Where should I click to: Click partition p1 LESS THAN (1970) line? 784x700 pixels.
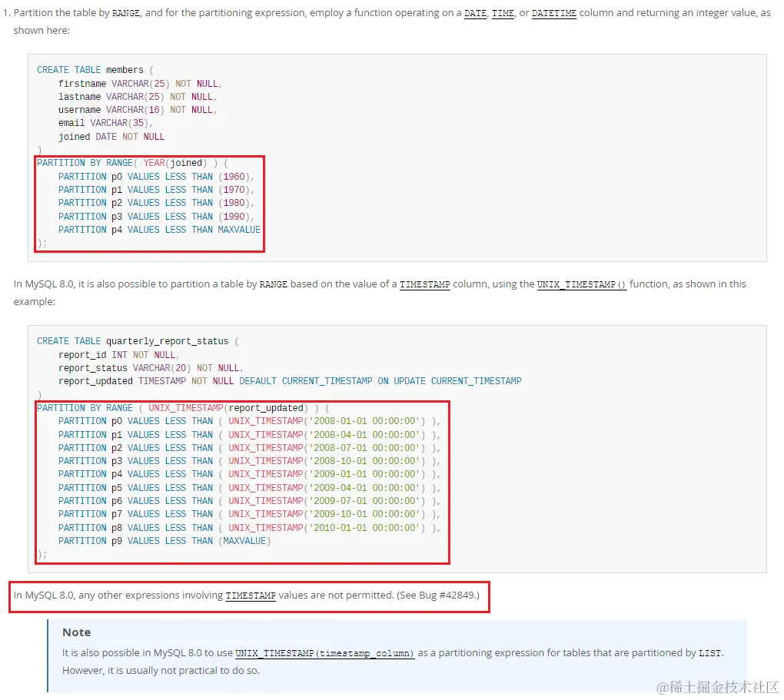[x=156, y=190]
